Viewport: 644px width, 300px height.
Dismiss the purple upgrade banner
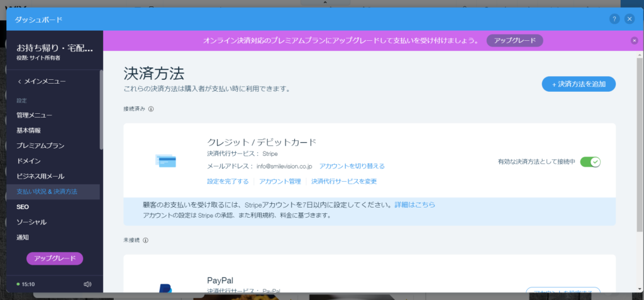point(635,41)
